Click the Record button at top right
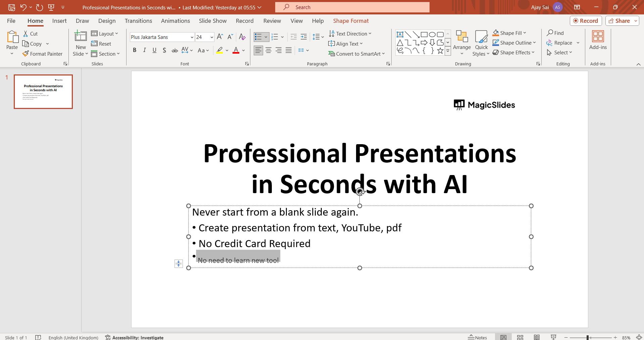Image resolution: width=644 pixels, height=340 pixels. tap(586, 21)
